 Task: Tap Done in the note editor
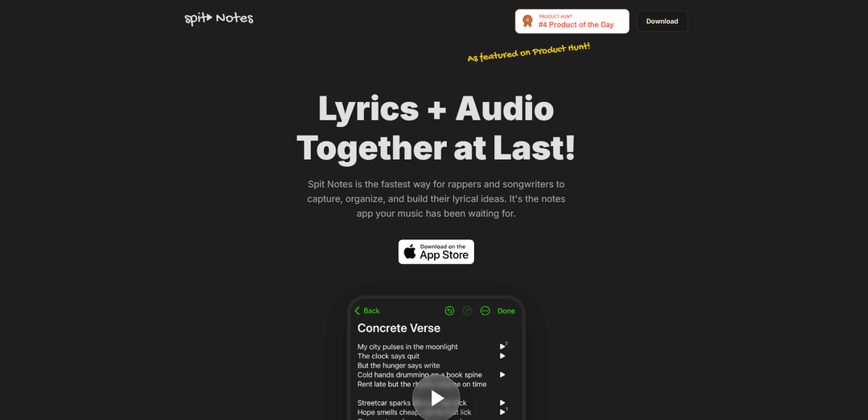[x=506, y=311]
